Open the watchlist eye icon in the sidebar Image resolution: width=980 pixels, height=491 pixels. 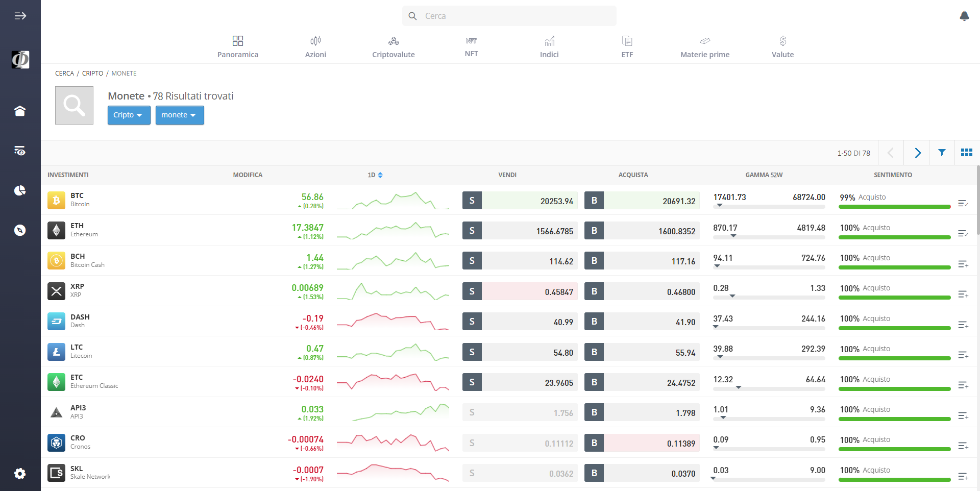click(x=20, y=151)
